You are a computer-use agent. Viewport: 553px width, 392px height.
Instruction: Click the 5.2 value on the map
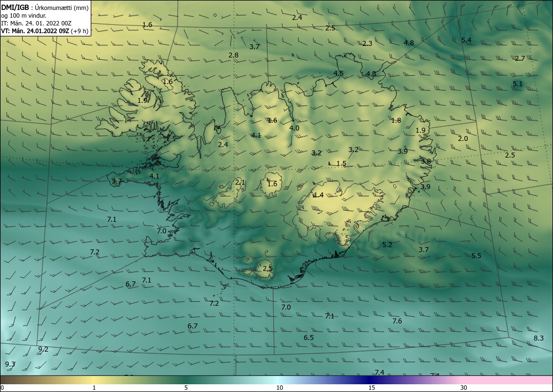(387, 244)
